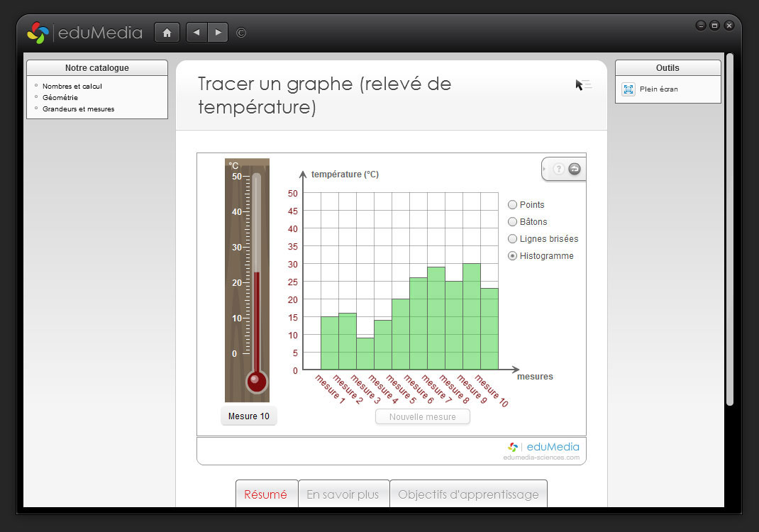This screenshot has width=759, height=532.
Task: Switch to the En savoir plus tab
Action: point(343,494)
